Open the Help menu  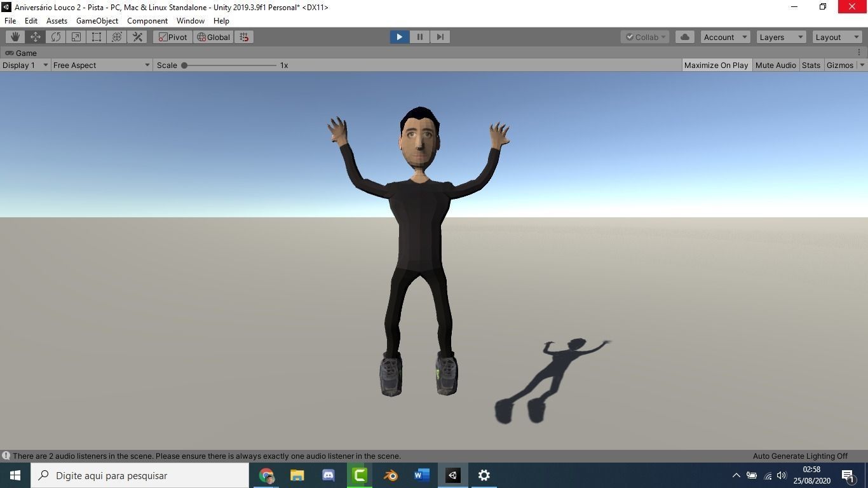(221, 20)
